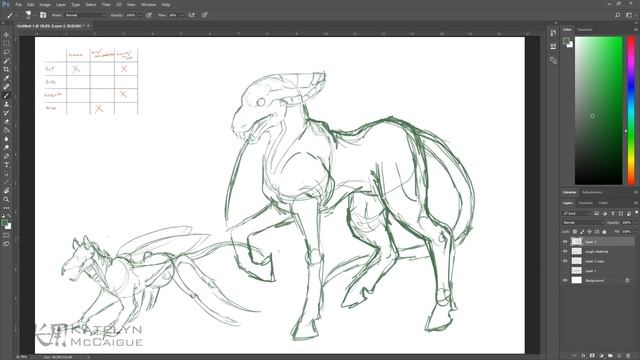Select the Magic Wand tool
This screenshot has width=640, height=360.
tap(6, 61)
